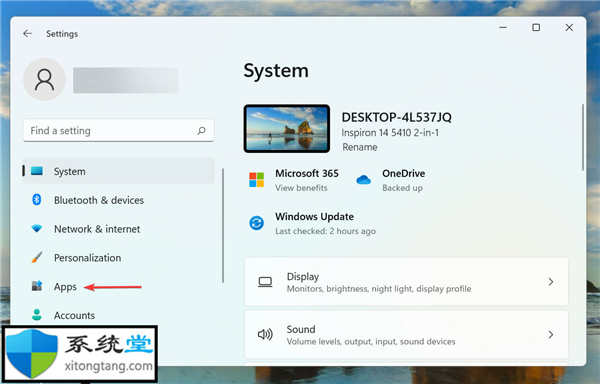600x384 pixels.
Task: Click the Microsoft 365 logo icon
Action: tap(256, 180)
